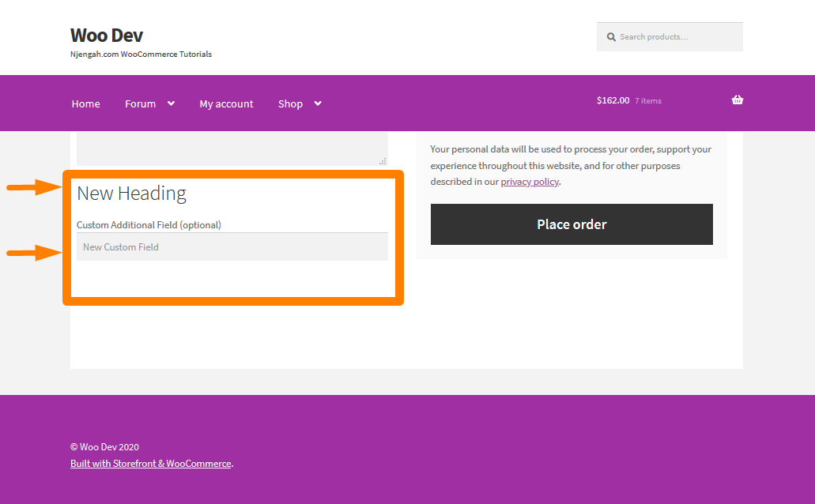
Task: Expand the Shop menu chevron
Action: coord(318,103)
